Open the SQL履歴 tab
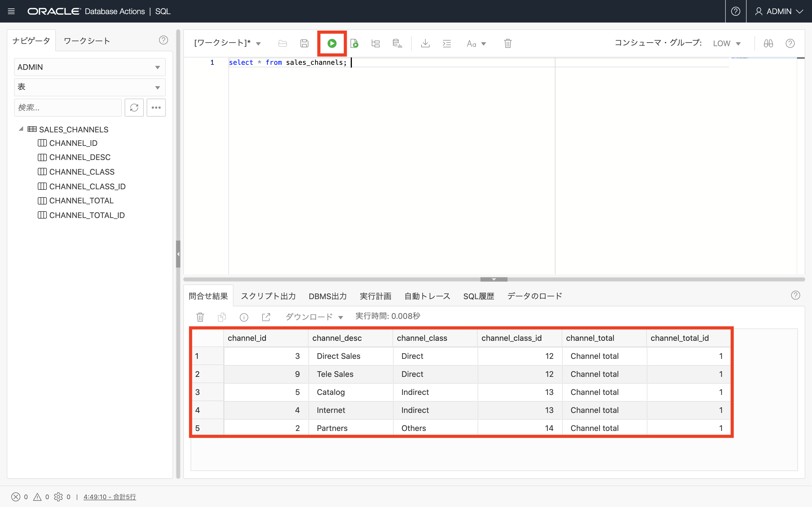 click(478, 296)
